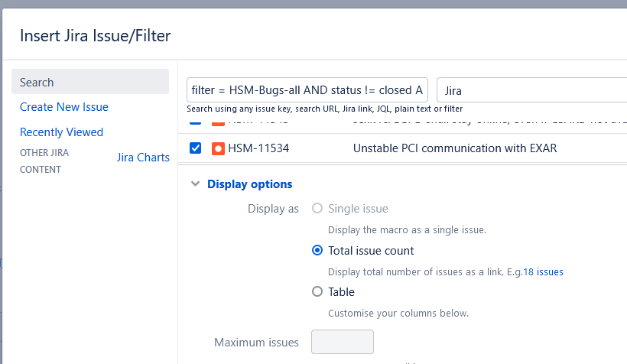The width and height of the screenshot is (627, 364).
Task: Select the Single issue radio option
Action: [x=317, y=209]
